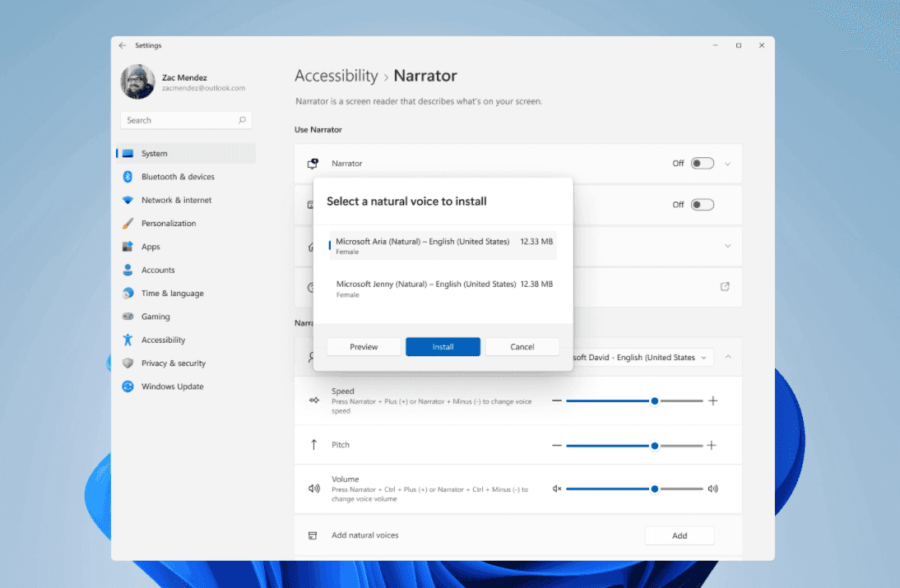
Task: Click the Install button
Action: [x=443, y=346]
